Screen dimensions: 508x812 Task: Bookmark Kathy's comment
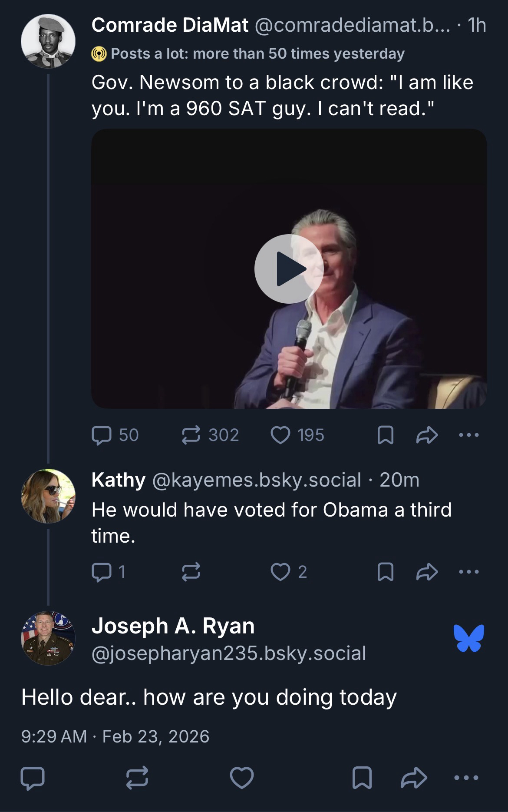(386, 572)
